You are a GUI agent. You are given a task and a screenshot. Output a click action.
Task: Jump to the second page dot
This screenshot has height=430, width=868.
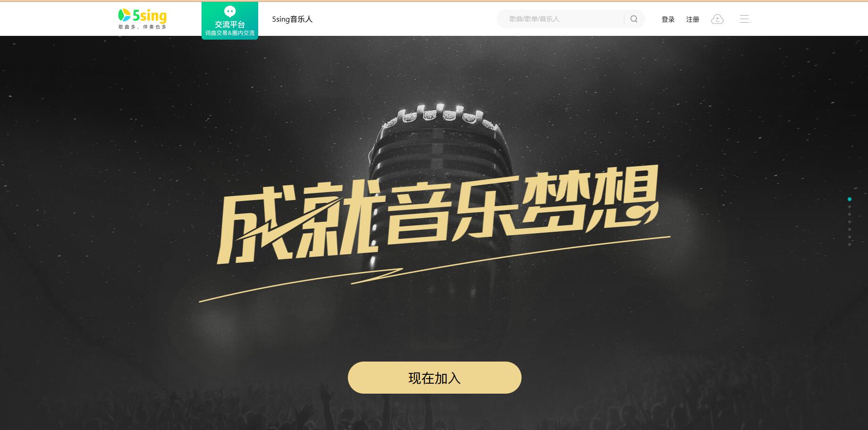point(850,207)
